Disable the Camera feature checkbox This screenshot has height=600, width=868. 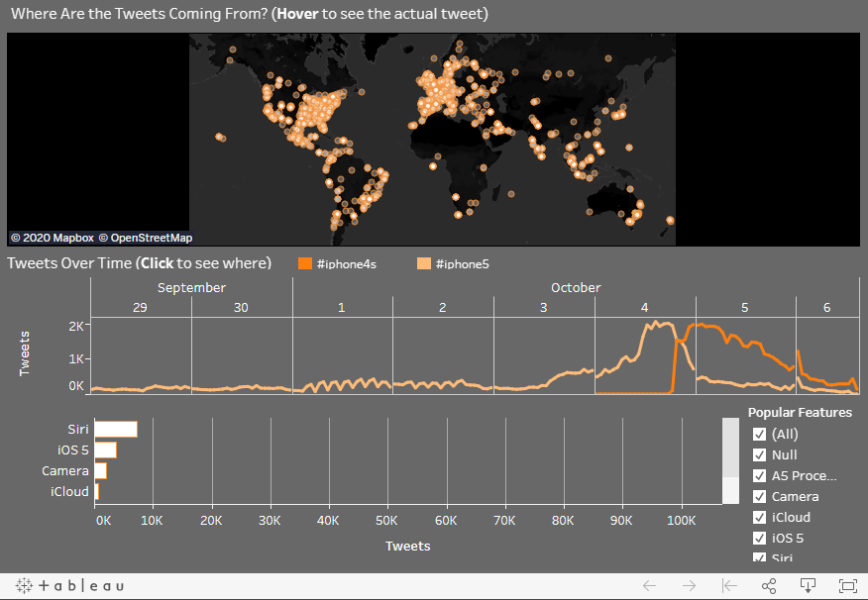(x=760, y=496)
